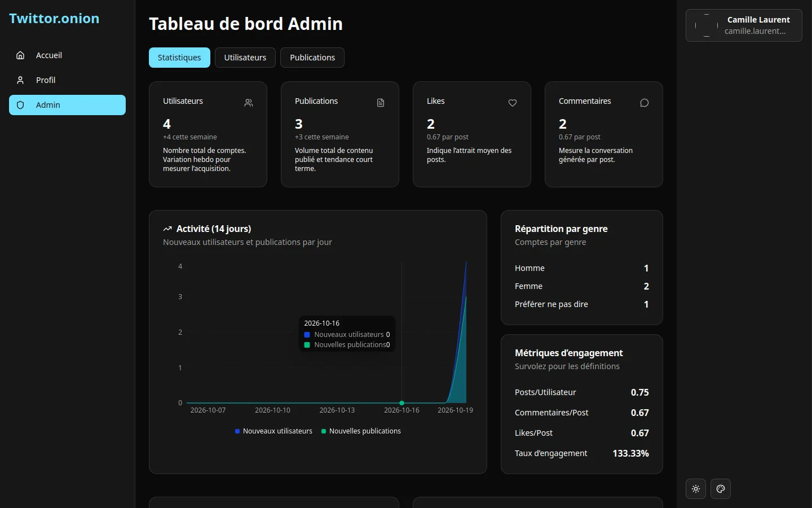Click the Twittor.onion logo
The width and height of the screenshot is (812, 508).
tap(54, 19)
